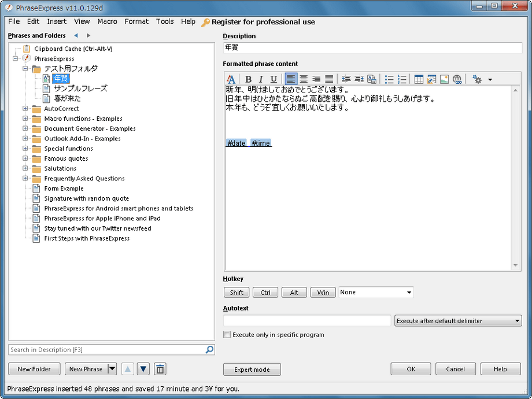532x399 pixels.
Task: Open the File menu
Action: (x=14, y=21)
